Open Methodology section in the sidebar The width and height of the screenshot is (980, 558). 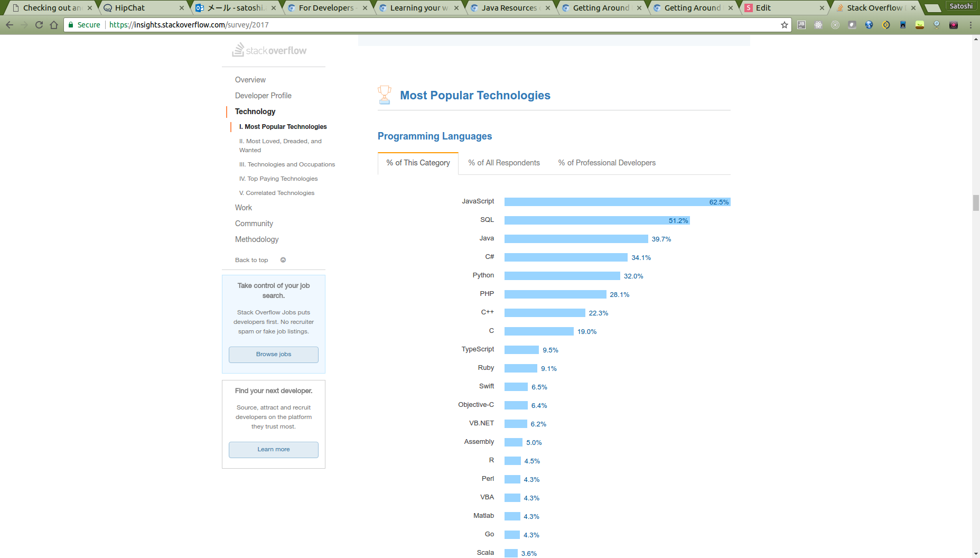[257, 239]
